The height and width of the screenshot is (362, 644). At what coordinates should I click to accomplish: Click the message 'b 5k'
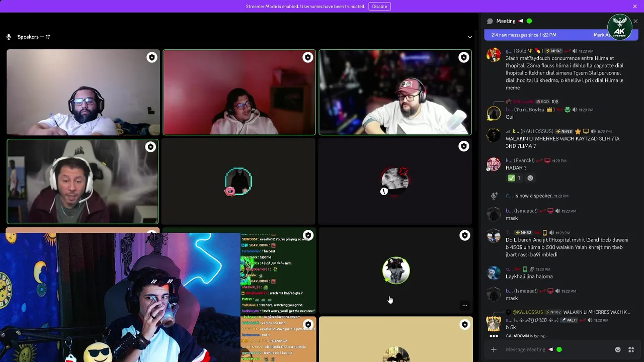click(x=511, y=328)
